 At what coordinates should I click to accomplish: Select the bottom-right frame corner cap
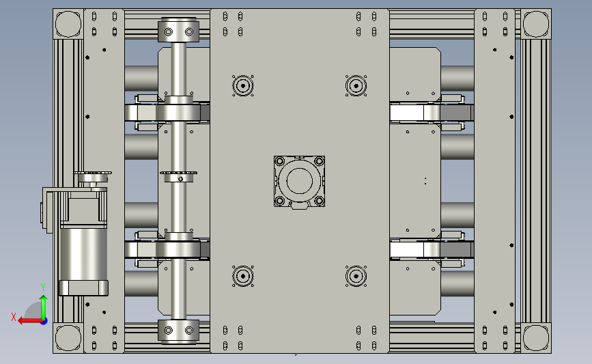536,337
